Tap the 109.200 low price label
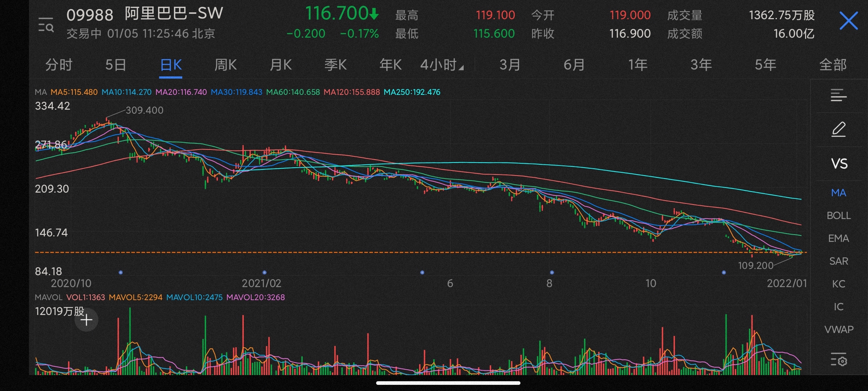Screen dimensions: 868x391 click(x=756, y=265)
